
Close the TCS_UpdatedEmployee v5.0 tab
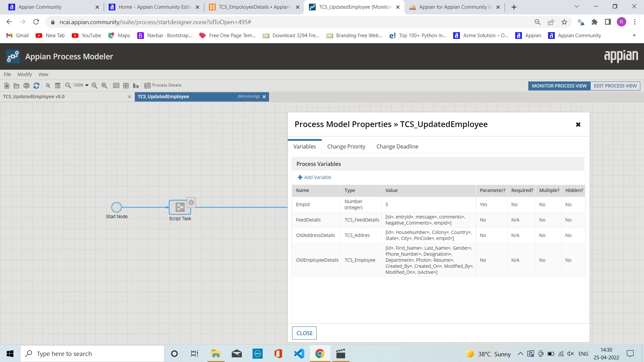pyautogui.click(x=129, y=97)
